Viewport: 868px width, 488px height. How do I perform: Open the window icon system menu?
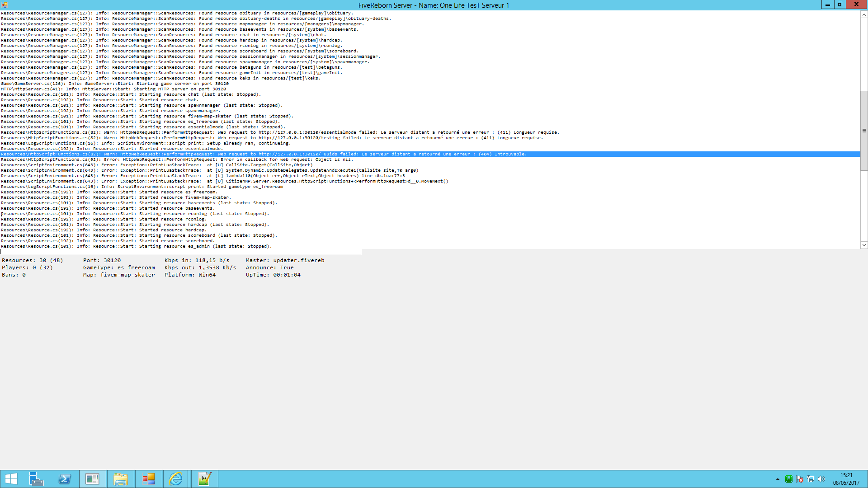point(5,5)
